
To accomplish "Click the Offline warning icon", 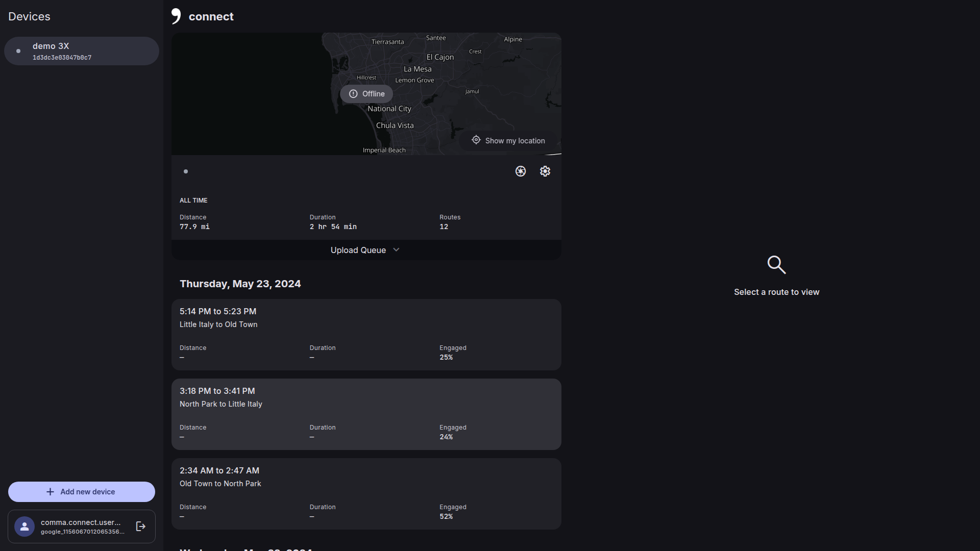I will (353, 94).
